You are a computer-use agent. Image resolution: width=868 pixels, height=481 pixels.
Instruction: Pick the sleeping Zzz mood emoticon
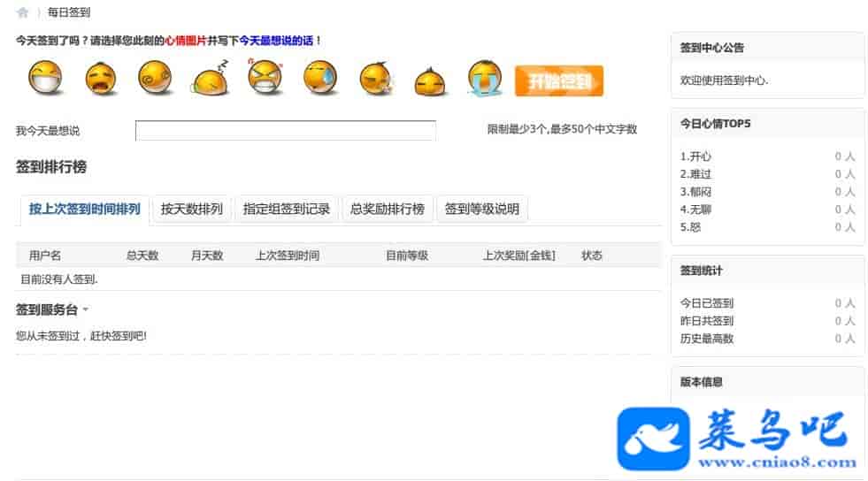click(211, 79)
